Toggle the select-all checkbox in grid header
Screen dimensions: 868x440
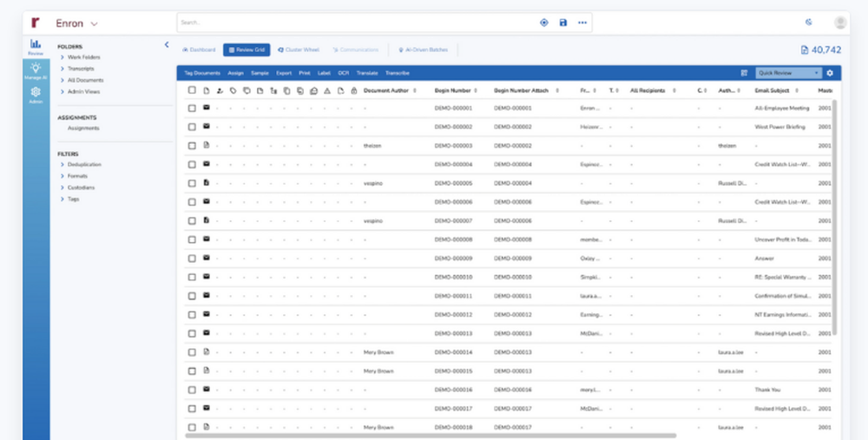point(192,90)
